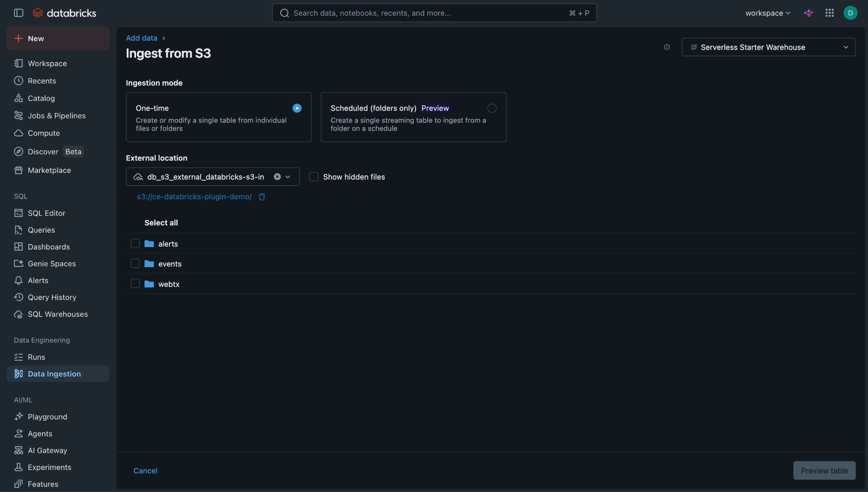Open the user avatar D menu
The height and width of the screenshot is (492, 868).
pos(850,13)
